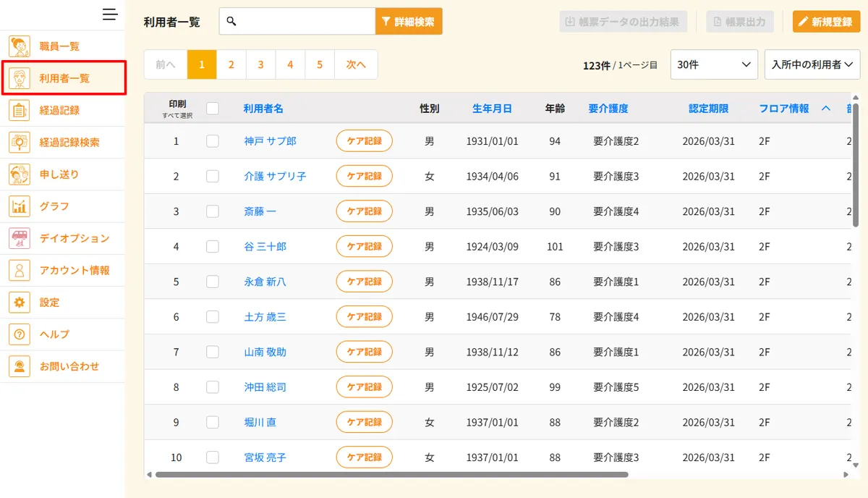Click the magnifier icon in search box

231,21
